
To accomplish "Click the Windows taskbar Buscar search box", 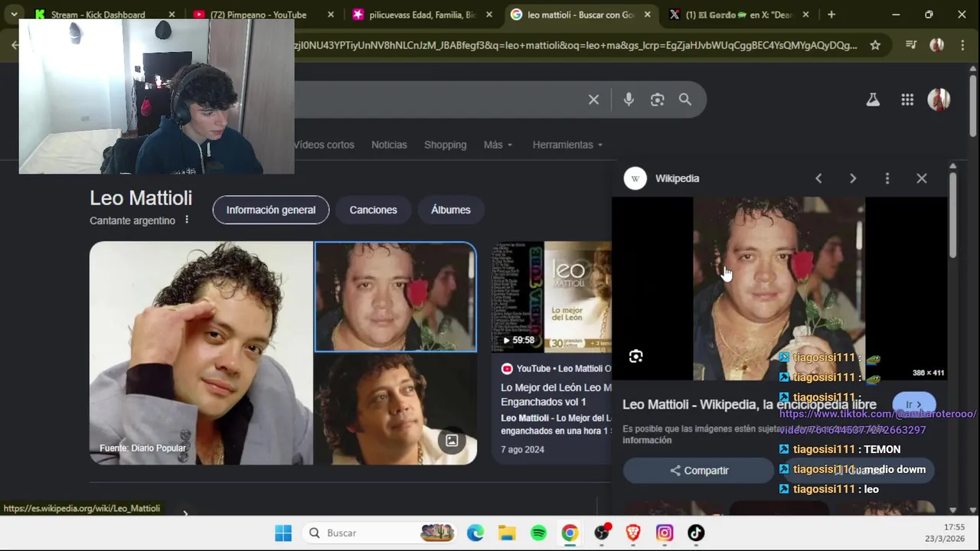I will tap(381, 533).
